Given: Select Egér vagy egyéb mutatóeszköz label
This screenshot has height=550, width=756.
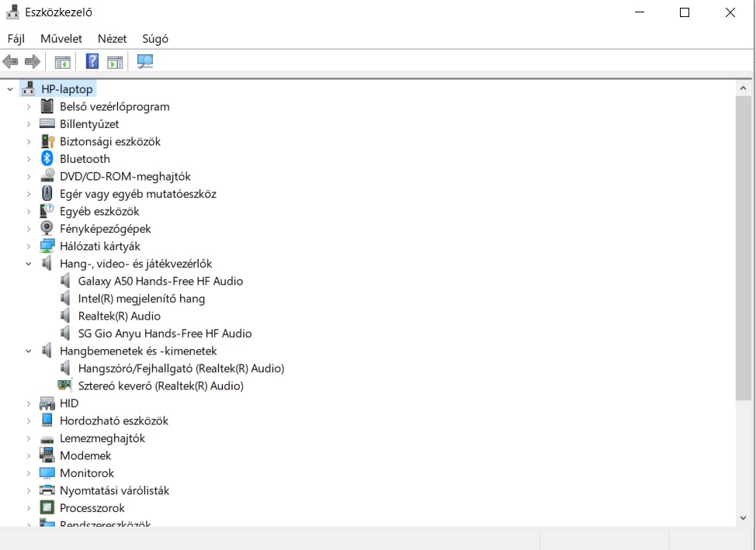Looking at the screenshot, I should (x=138, y=194).
